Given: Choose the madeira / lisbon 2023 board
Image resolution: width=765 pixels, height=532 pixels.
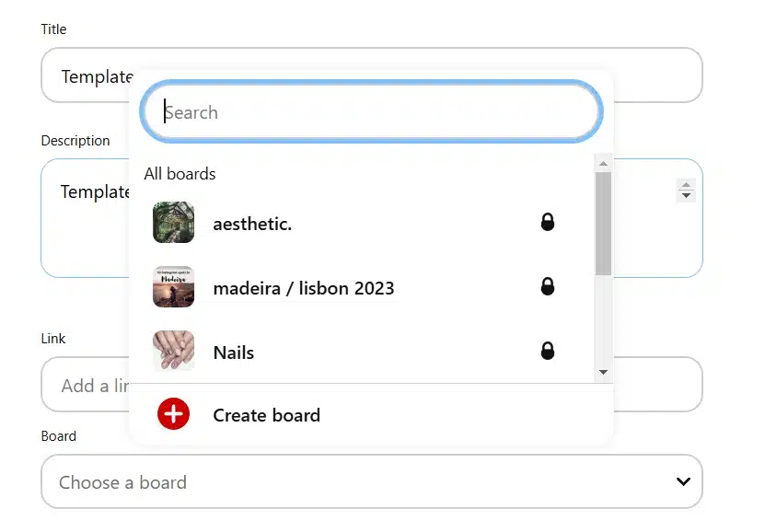Looking at the screenshot, I should (x=361, y=287).
